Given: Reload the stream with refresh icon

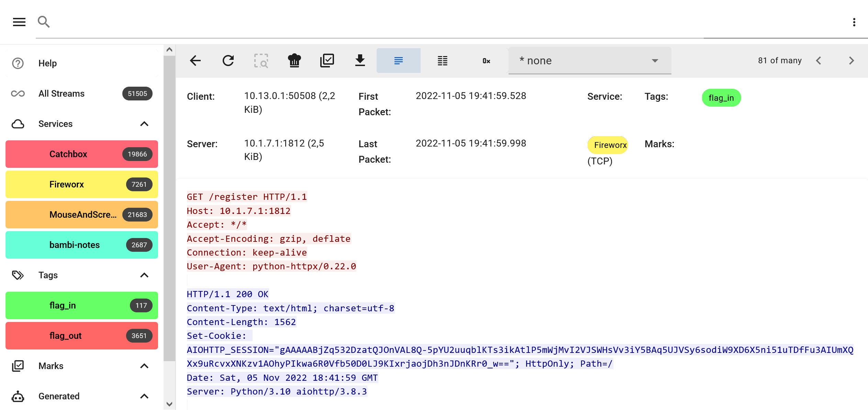Looking at the screenshot, I should (228, 61).
